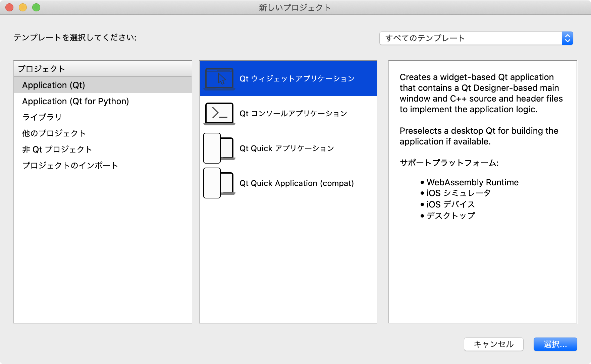This screenshot has height=364, width=591.
Task: Select Qt ウィジェットアプリケーション template label
Action: click(297, 79)
